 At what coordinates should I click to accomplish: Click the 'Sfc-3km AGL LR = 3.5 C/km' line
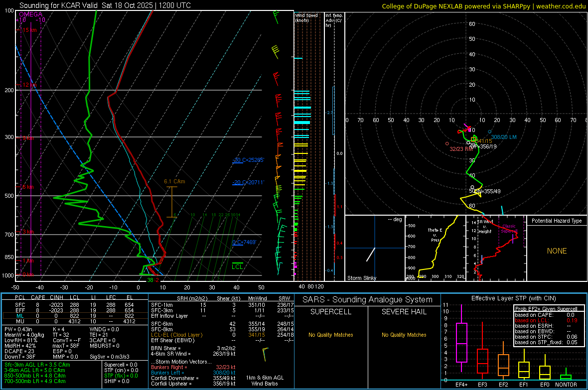37,365
